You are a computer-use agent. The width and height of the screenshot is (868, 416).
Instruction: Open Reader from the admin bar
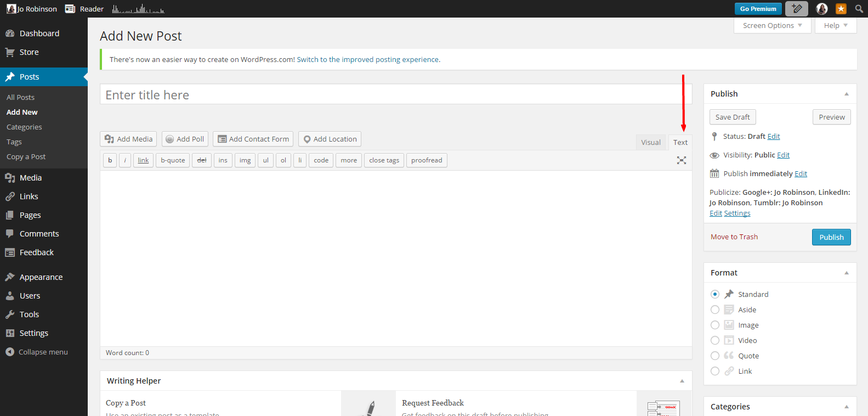pos(84,9)
